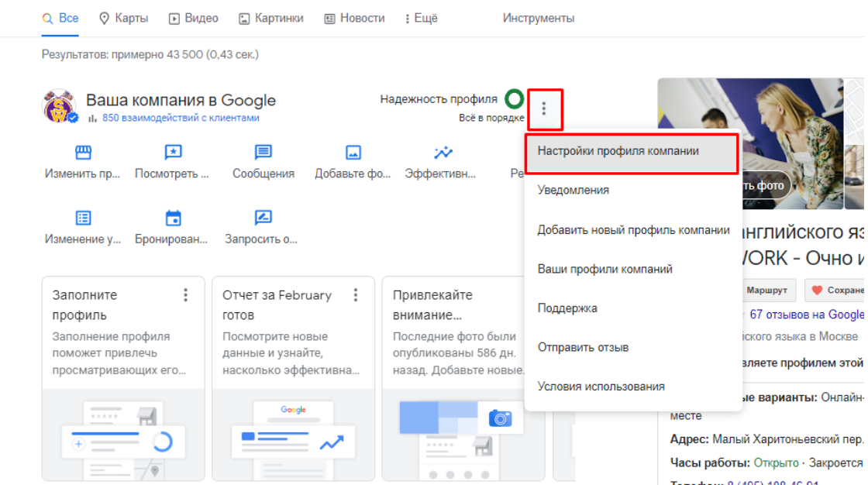Click the Открыто hours status
Viewport: 868px width, 485px height.
[x=776, y=463]
